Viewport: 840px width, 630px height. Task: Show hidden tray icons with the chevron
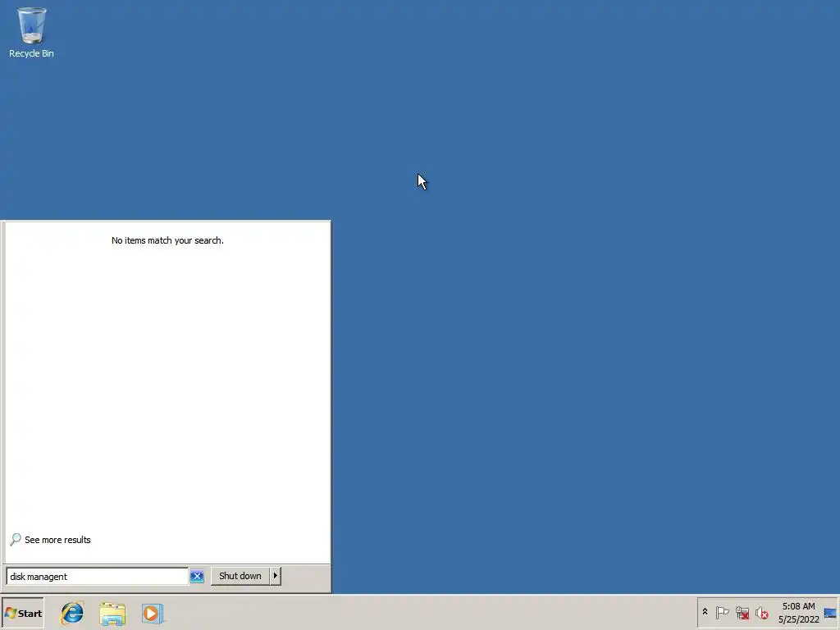click(x=705, y=612)
